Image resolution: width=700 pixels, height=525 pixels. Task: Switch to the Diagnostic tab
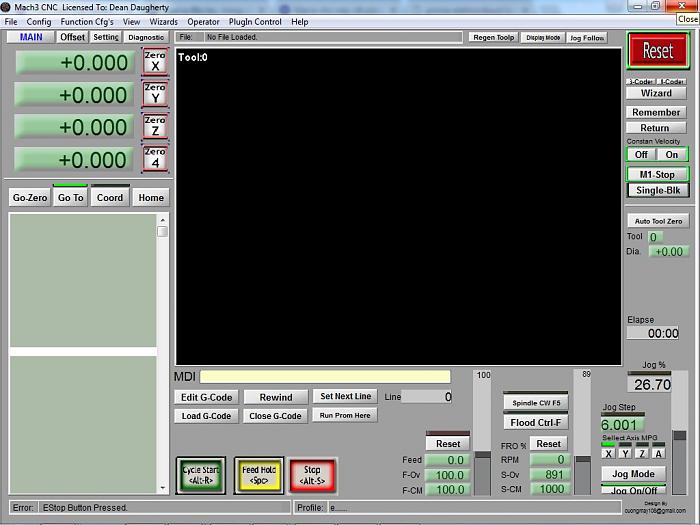coord(146,37)
